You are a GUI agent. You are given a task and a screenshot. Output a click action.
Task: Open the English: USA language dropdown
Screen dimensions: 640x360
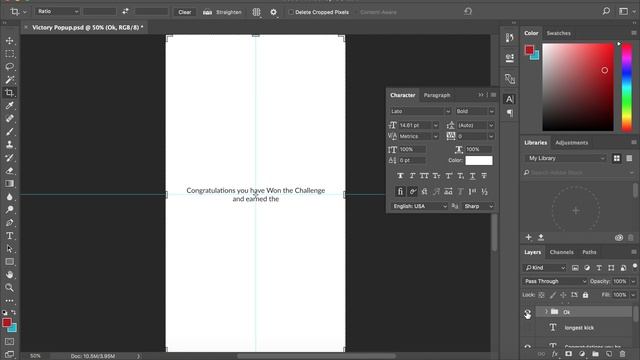pyautogui.click(x=419, y=207)
